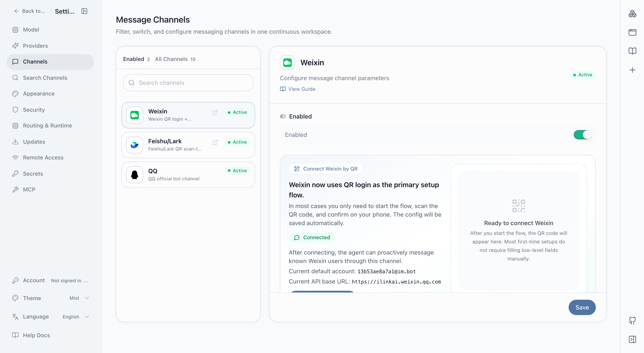The height and width of the screenshot is (353, 644).
Task: Click the cubes icon in right rail
Action: coord(632,13)
